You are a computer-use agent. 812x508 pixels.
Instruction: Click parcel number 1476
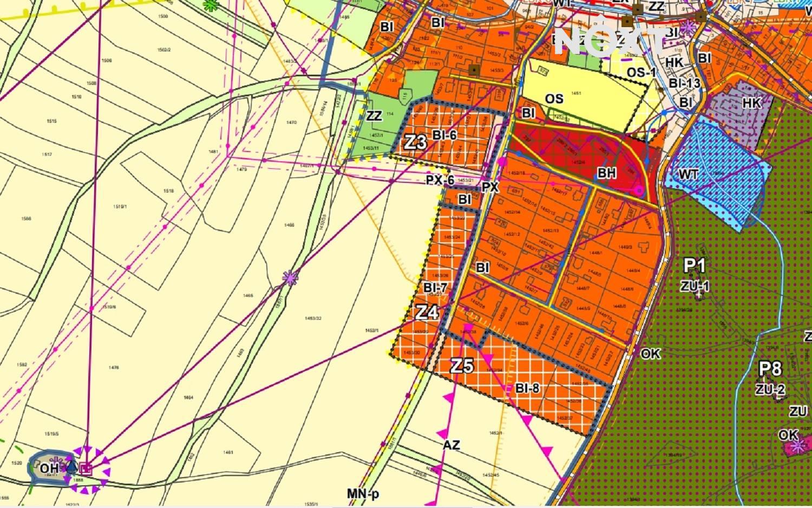click(114, 367)
